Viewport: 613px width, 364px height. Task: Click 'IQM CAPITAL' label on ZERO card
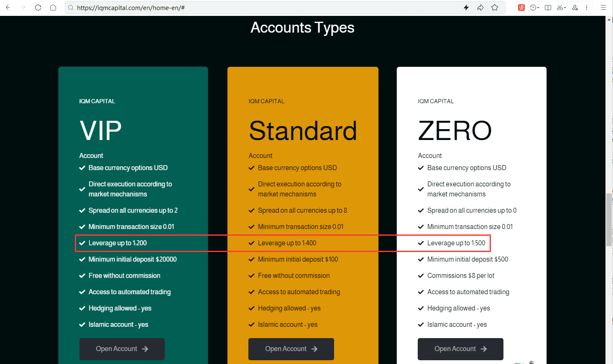(x=436, y=101)
